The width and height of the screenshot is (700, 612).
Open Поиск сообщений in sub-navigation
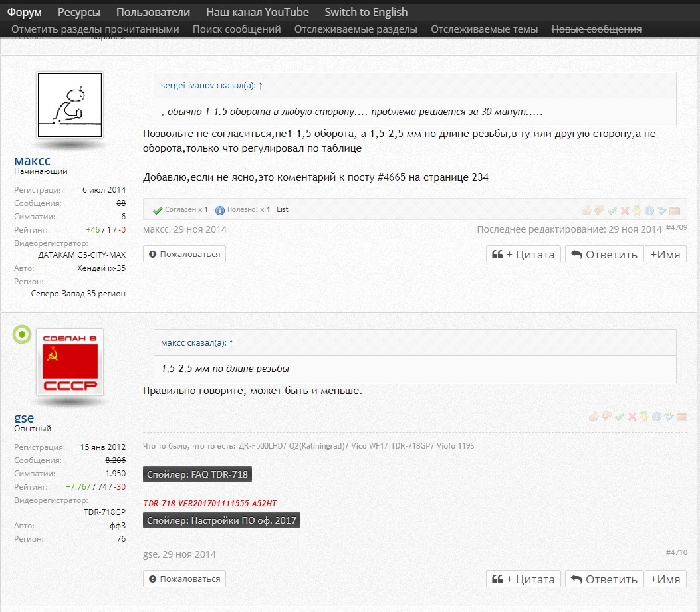coord(237,29)
